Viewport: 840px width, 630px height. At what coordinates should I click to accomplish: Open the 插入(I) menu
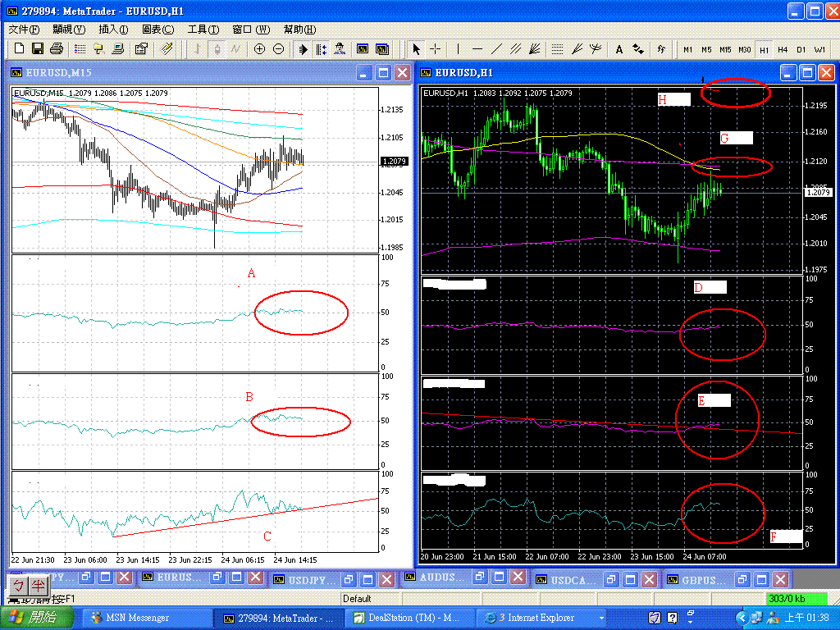coord(113,30)
